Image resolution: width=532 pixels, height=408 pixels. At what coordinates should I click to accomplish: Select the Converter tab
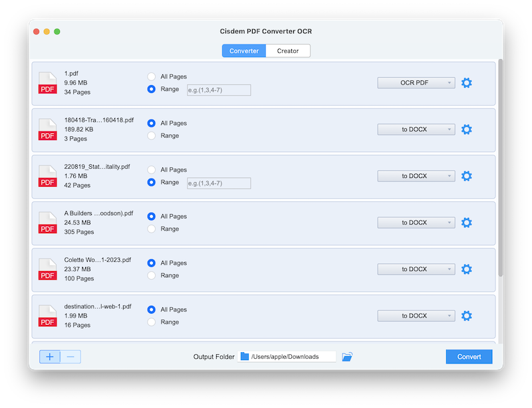tap(243, 51)
